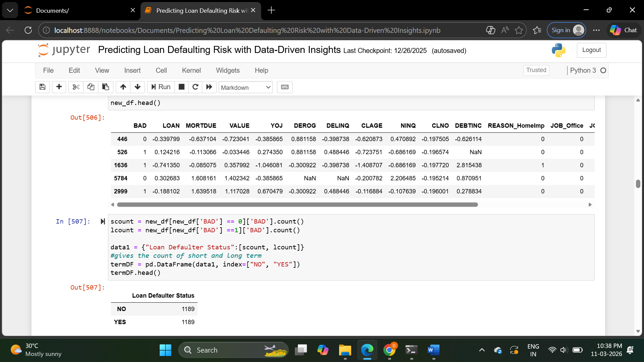Click the dataframe horizontal scrollbar
644x362 pixels.
click(297, 204)
